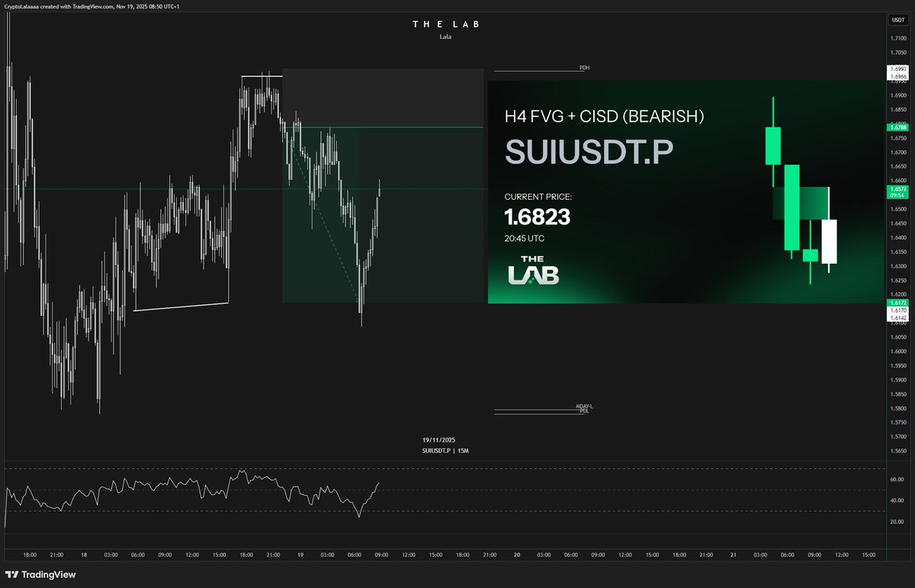Click the HDAY-L level label
Screen dimensions: 915x588
click(584, 406)
